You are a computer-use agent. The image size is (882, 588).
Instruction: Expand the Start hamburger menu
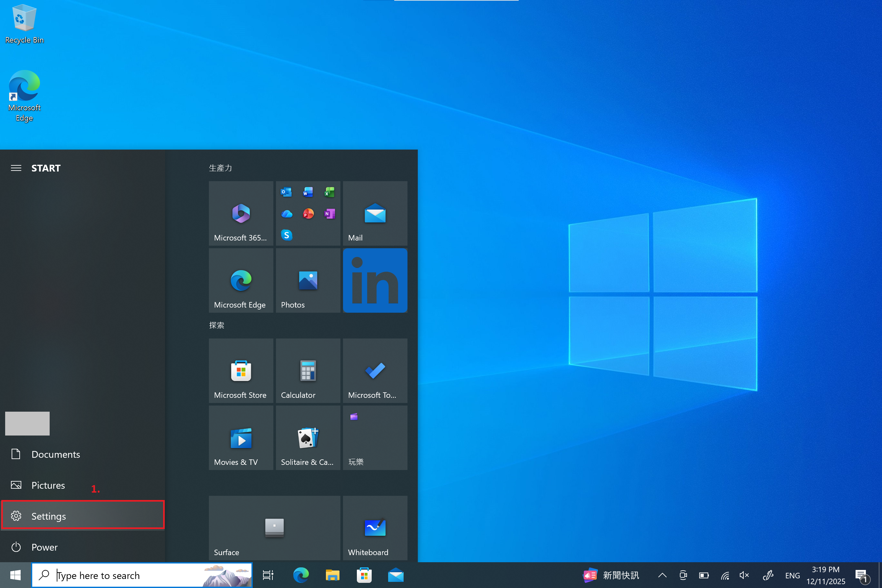[x=16, y=168]
